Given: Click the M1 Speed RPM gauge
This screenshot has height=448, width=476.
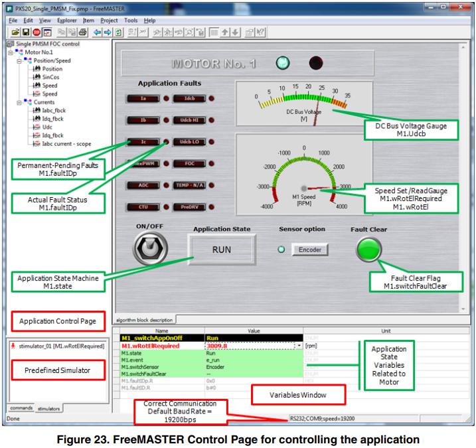Looking at the screenshot, I should (x=304, y=175).
